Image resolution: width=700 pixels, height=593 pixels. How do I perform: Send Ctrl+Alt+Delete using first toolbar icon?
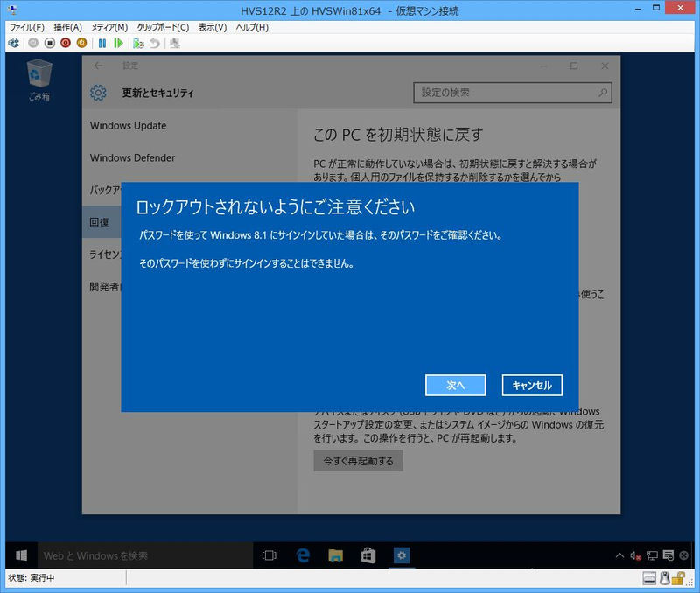click(14, 43)
